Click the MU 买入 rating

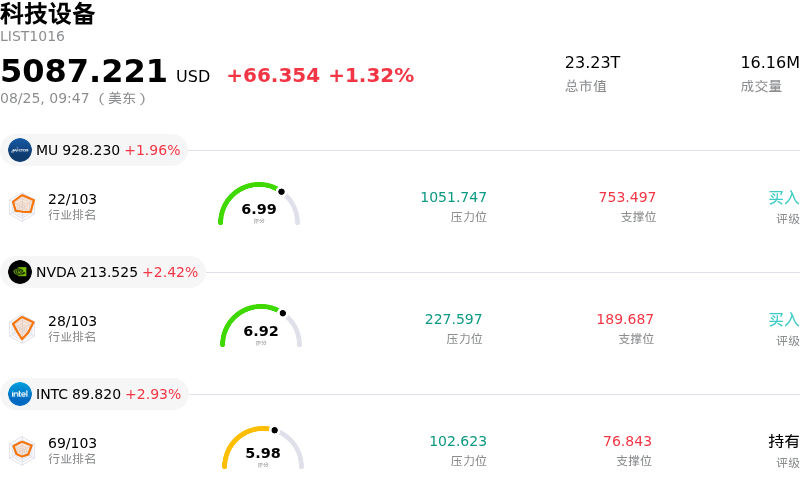[x=784, y=198]
